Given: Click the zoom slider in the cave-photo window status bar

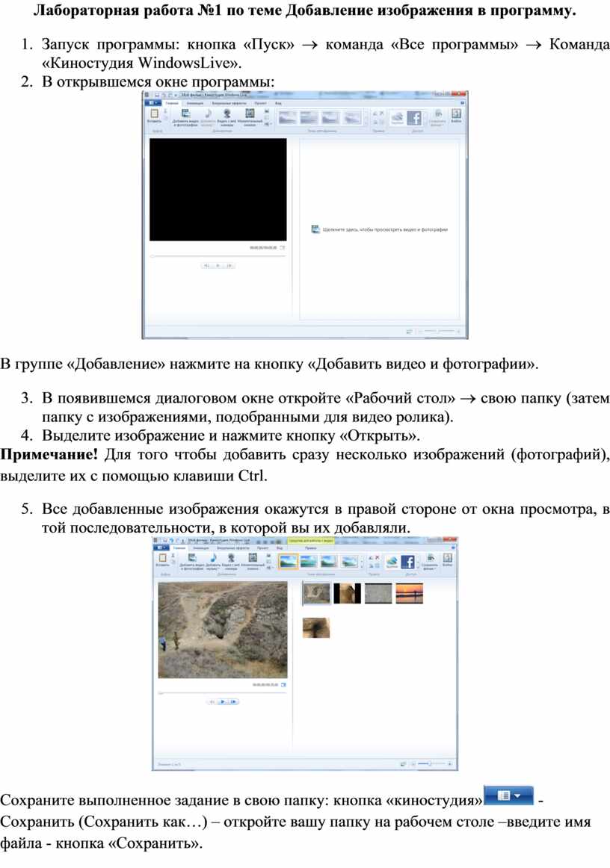Looking at the screenshot, I should click(431, 764).
